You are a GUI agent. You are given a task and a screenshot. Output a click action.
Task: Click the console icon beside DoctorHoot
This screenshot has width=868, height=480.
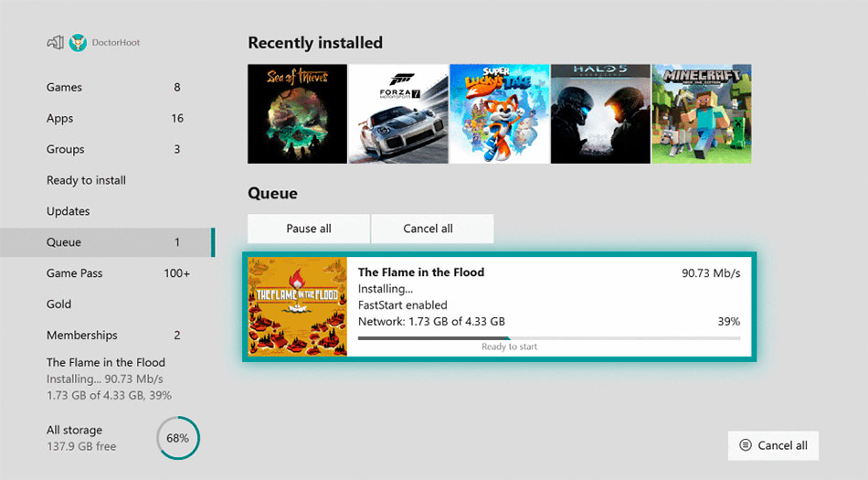coord(56,43)
